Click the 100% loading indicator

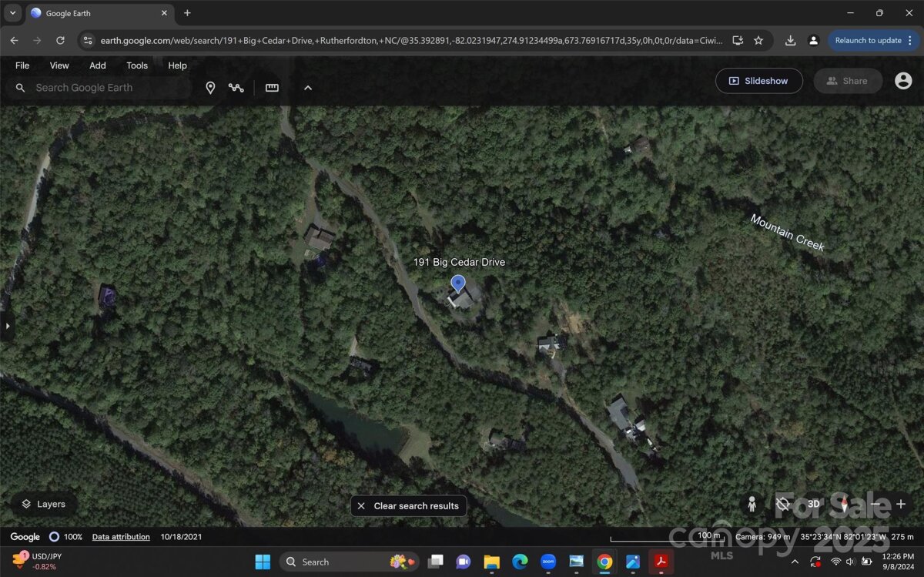pos(66,537)
